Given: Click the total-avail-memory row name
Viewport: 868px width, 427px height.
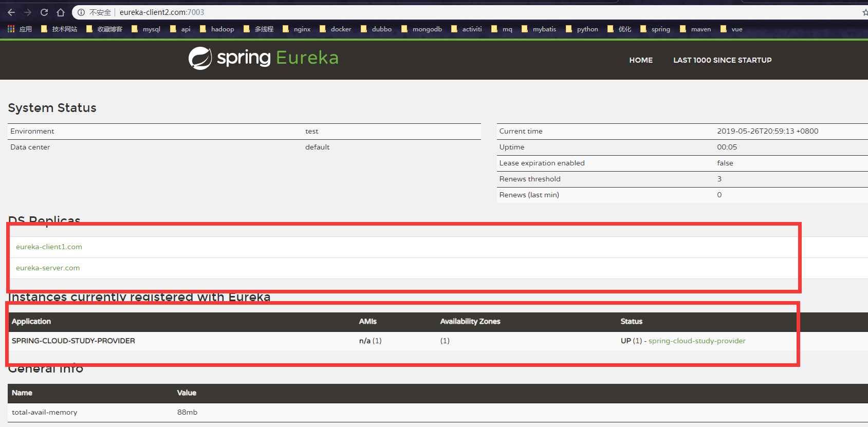Looking at the screenshot, I should click(x=45, y=413).
